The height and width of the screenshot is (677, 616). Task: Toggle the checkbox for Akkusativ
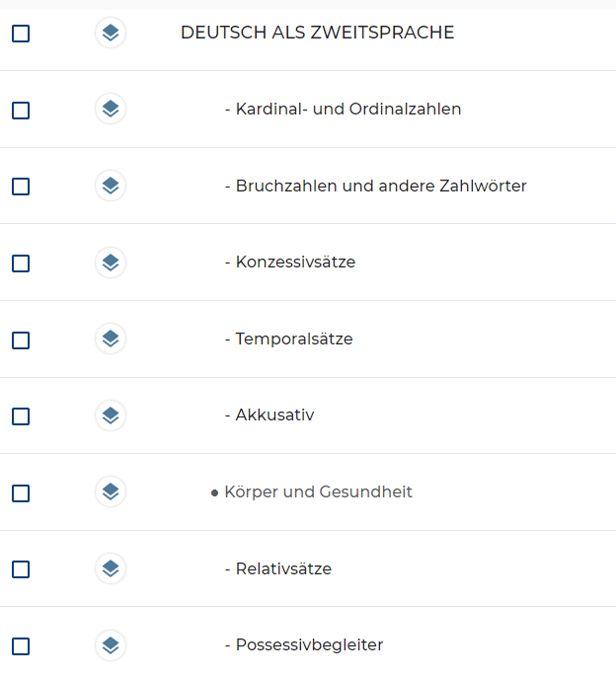tap(21, 416)
